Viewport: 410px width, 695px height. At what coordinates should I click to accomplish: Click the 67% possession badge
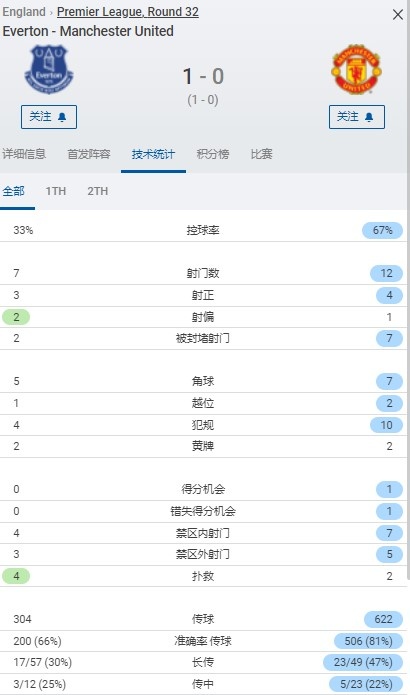pos(383,230)
